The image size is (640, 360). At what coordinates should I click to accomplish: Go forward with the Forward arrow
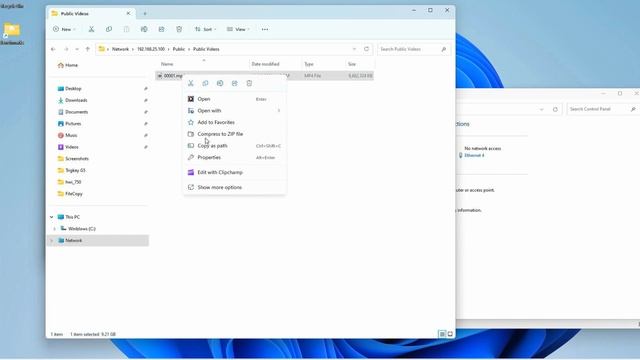(66, 49)
